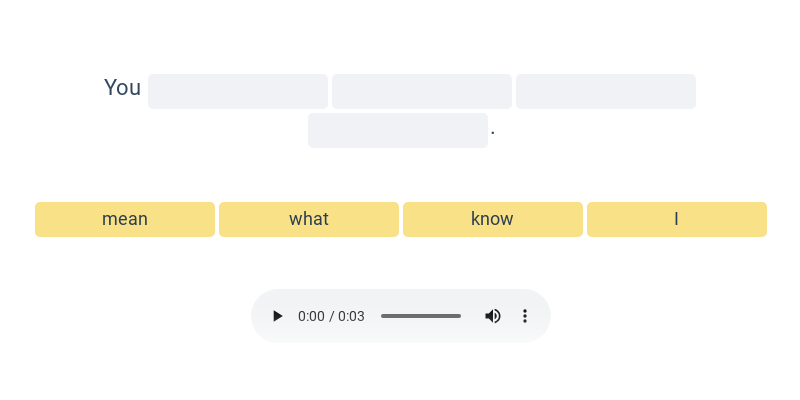
Task: Click the first blank slot after "You"
Action: (238, 91)
